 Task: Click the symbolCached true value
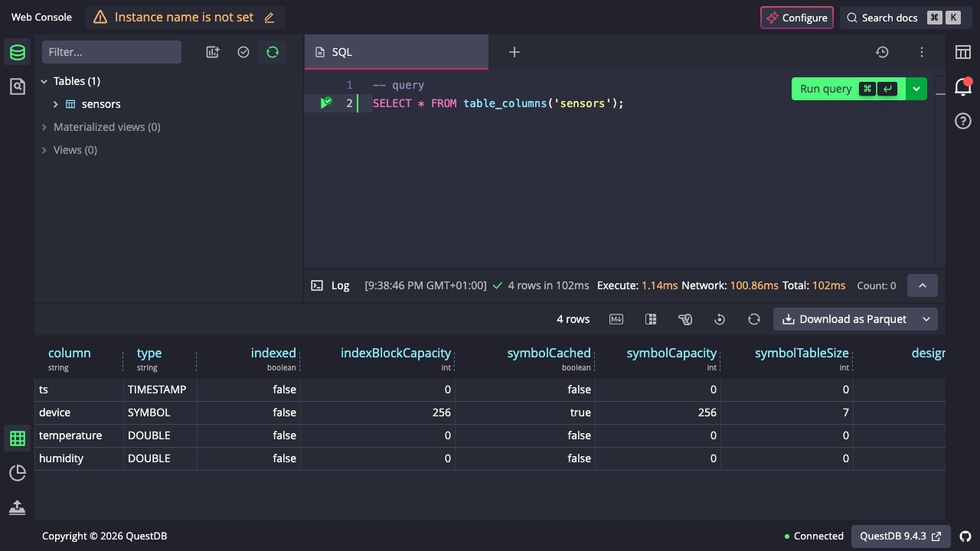point(524,412)
